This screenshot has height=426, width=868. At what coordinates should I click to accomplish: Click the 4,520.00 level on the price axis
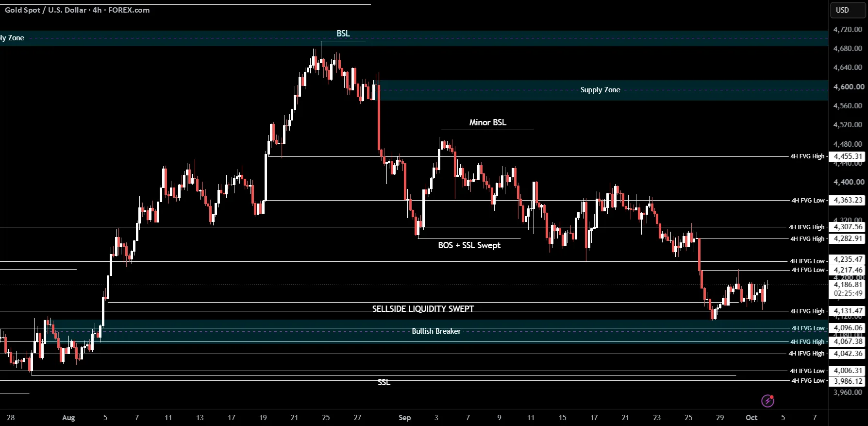[x=848, y=125]
